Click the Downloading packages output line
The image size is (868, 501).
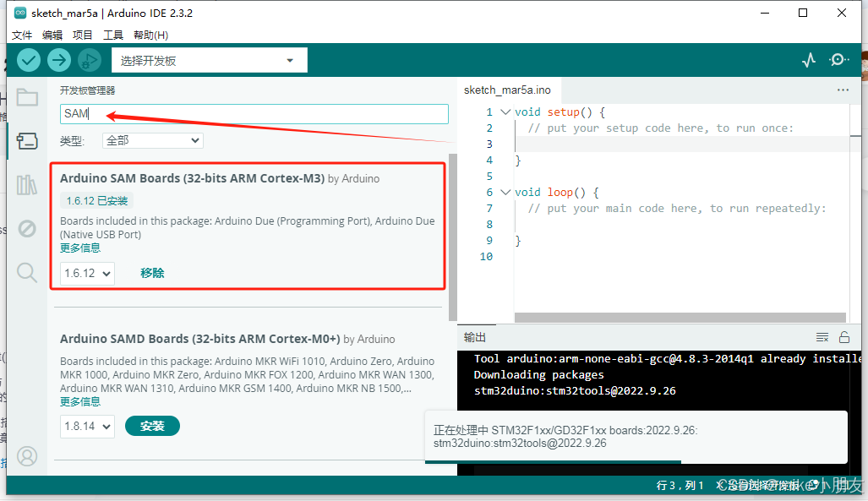pyautogui.click(x=538, y=375)
